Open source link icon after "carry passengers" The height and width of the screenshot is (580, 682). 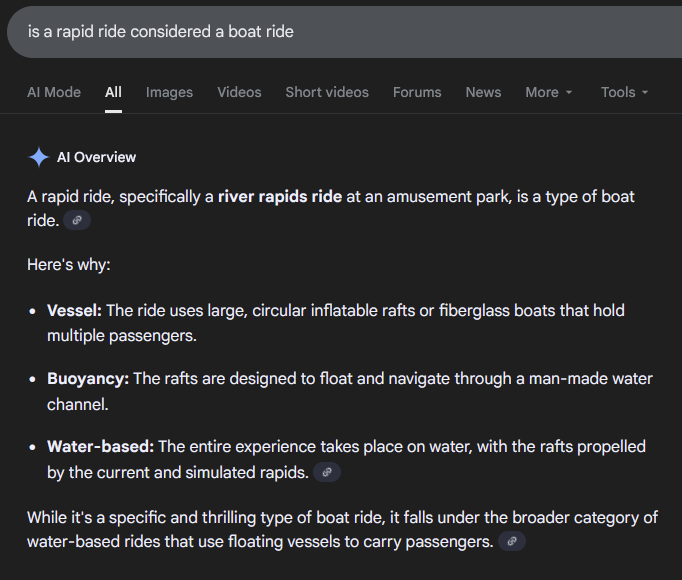511,542
